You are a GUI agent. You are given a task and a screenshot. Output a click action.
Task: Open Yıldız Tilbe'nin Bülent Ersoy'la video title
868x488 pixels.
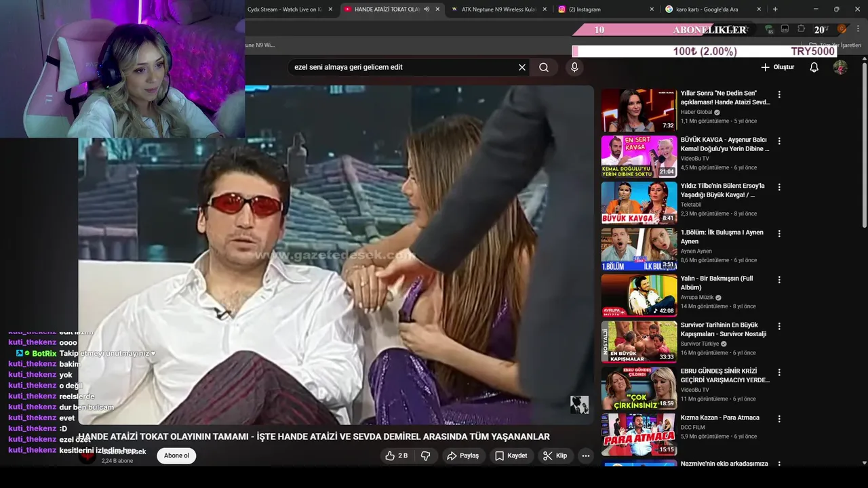722,190
